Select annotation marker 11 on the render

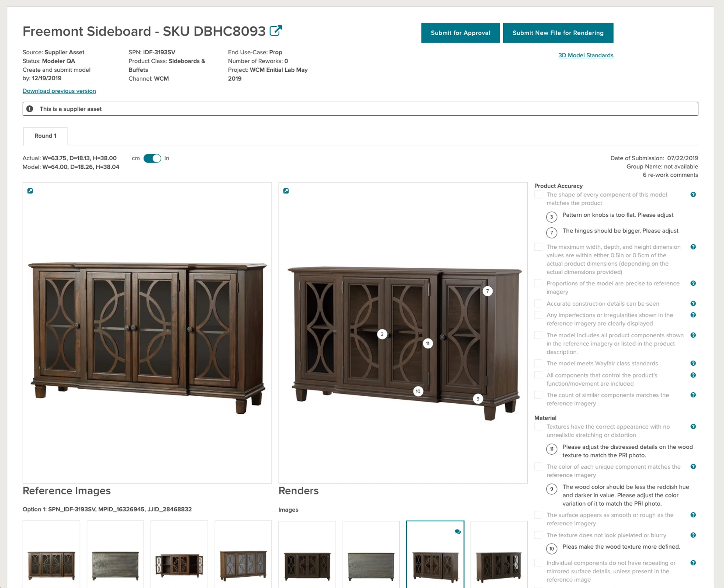point(428,344)
